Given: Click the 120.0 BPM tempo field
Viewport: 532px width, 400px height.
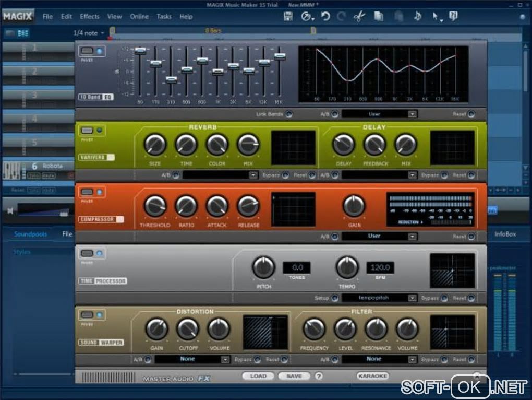Looking at the screenshot, I should pyautogui.click(x=380, y=267).
